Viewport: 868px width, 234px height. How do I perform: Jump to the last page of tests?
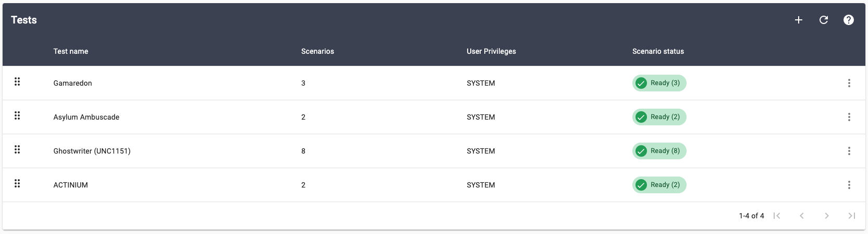pos(851,216)
